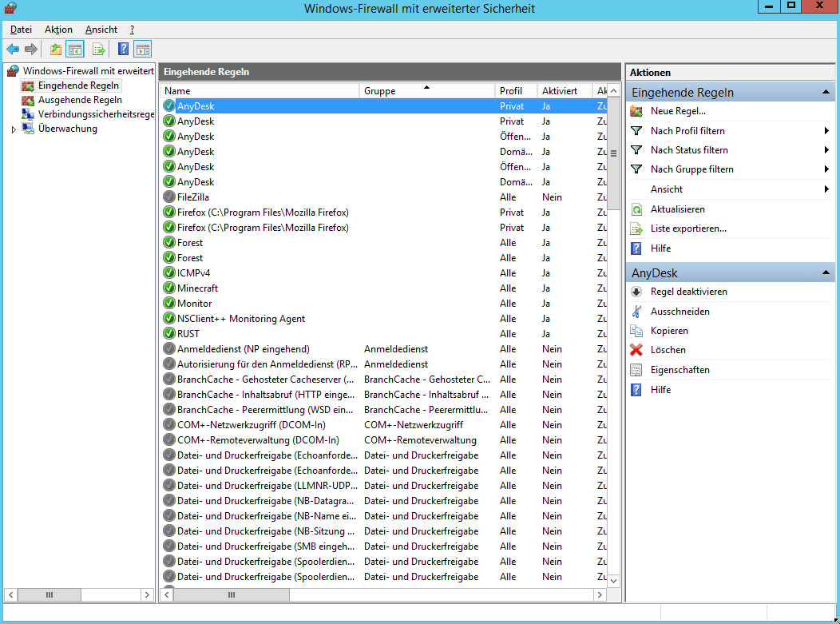
Task: Open the Nach Gruppe filtern submenu
Action: [691, 169]
